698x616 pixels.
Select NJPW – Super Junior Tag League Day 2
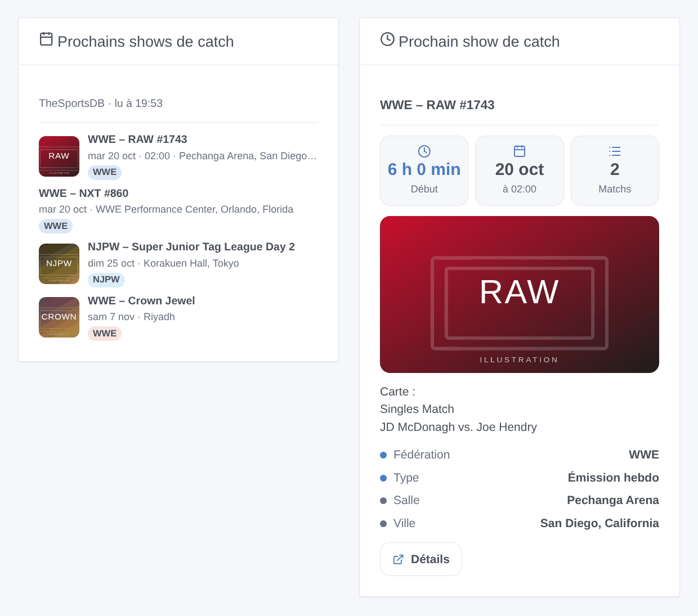click(x=191, y=247)
